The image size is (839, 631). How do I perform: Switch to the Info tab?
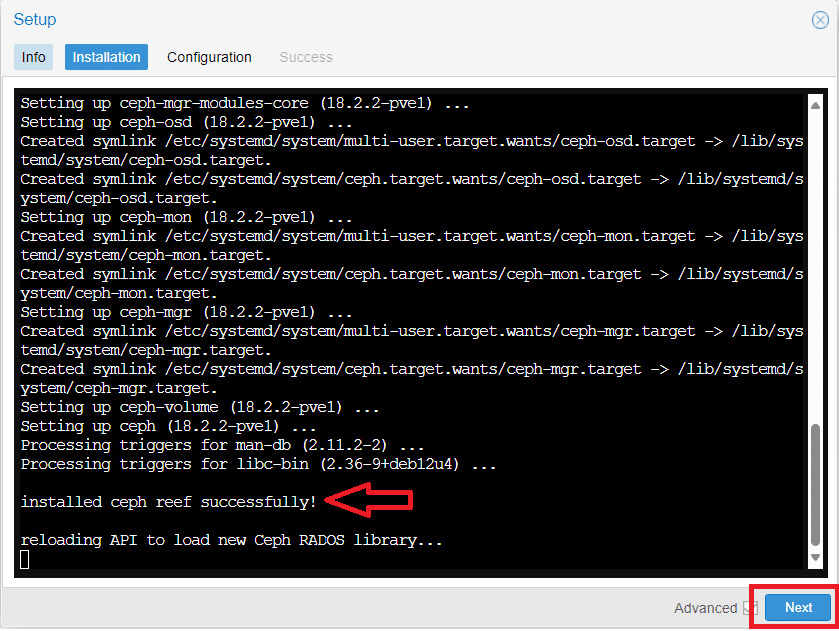pyautogui.click(x=33, y=57)
